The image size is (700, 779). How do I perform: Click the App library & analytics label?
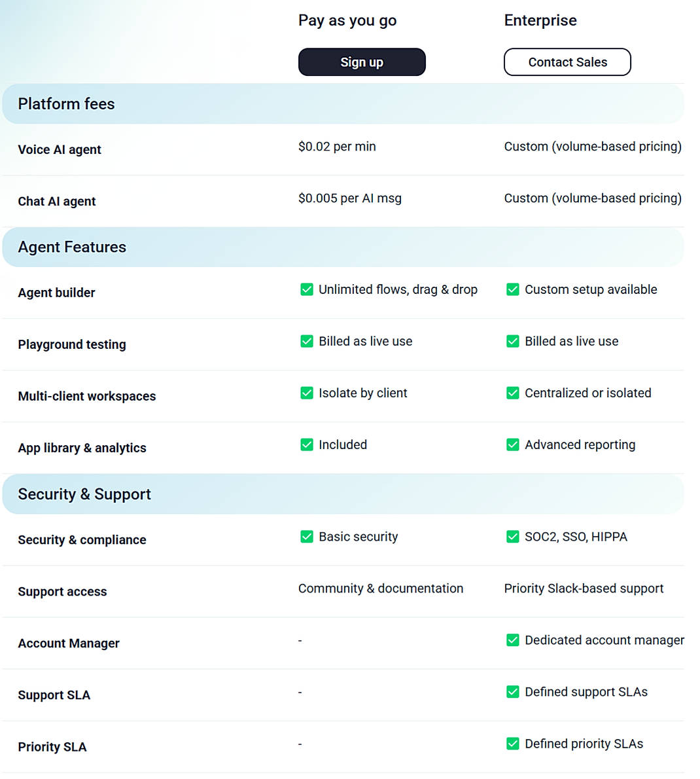tap(82, 448)
